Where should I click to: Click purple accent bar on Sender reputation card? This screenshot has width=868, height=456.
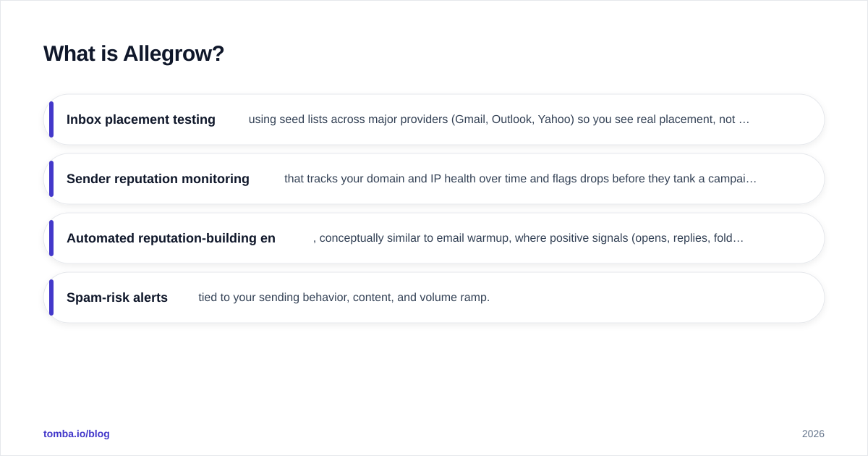[x=51, y=179]
